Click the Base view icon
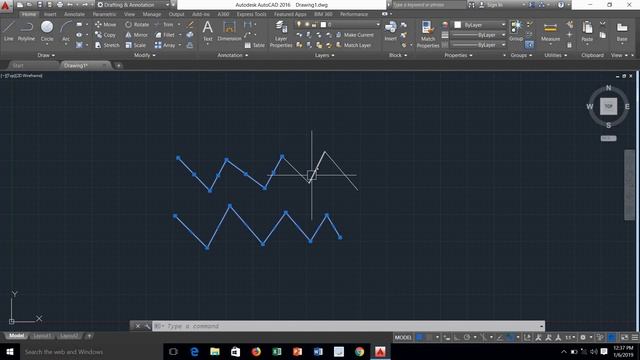The height and width of the screenshot is (360, 640). tap(622, 31)
